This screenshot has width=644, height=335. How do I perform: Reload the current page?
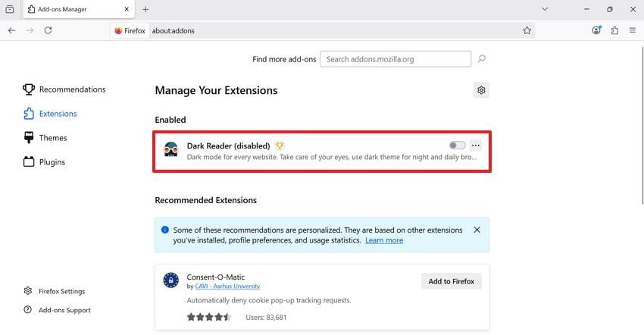pyautogui.click(x=48, y=30)
